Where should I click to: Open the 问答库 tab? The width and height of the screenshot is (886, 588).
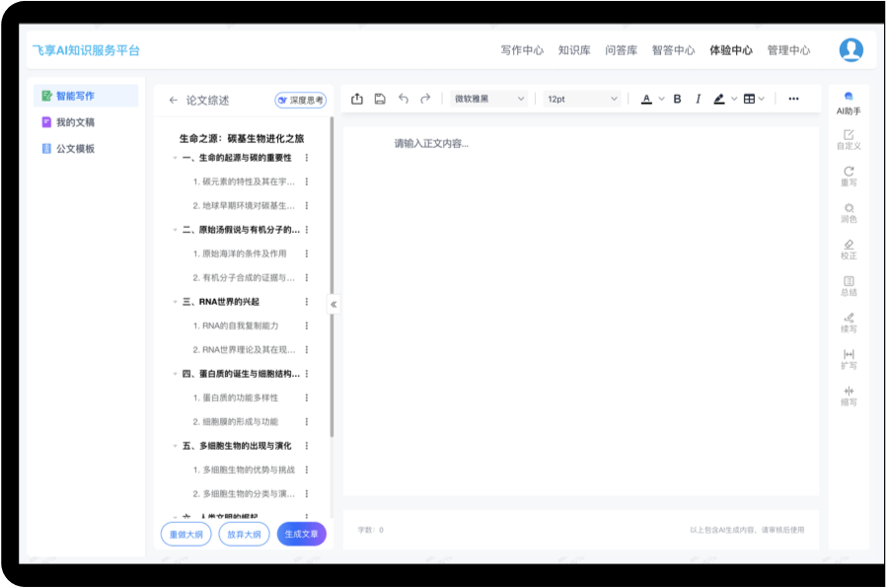pyautogui.click(x=621, y=50)
